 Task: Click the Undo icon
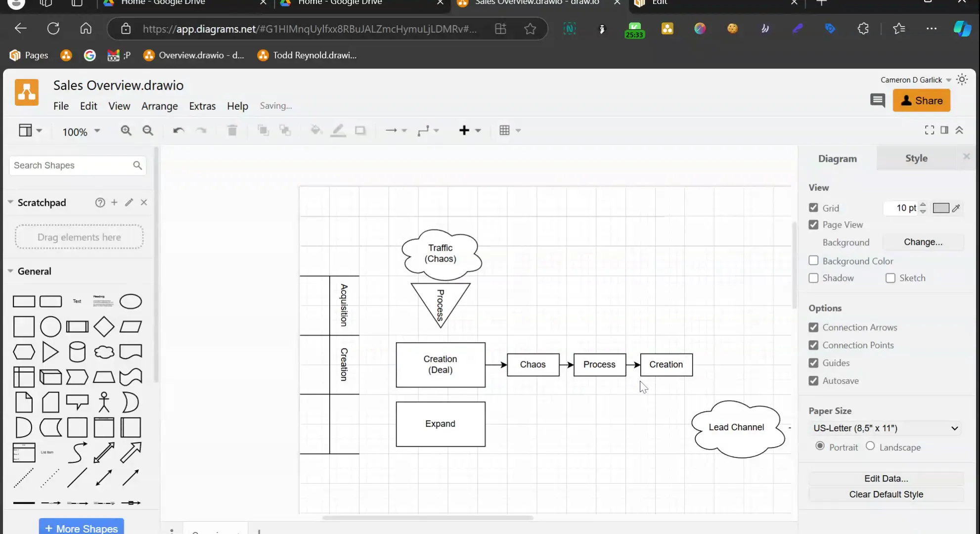point(178,131)
